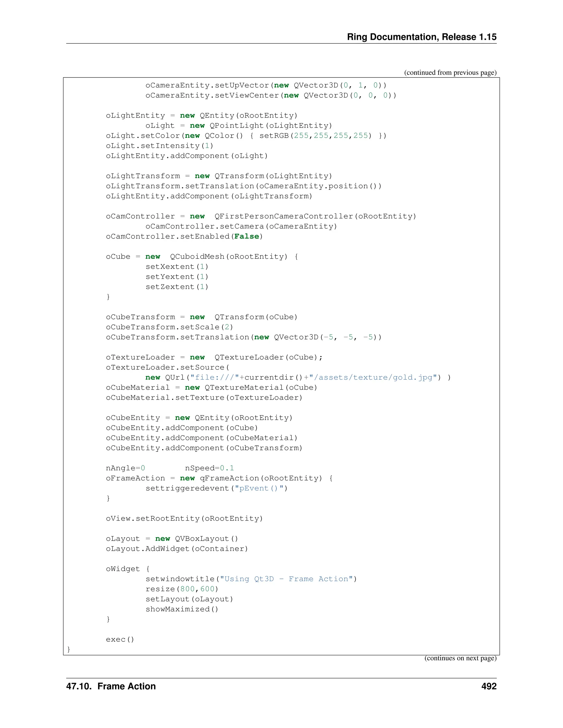This screenshot has width=563, height=728.
Task: Click the nSpeed=0.1 assignment
Action: (209, 468)
